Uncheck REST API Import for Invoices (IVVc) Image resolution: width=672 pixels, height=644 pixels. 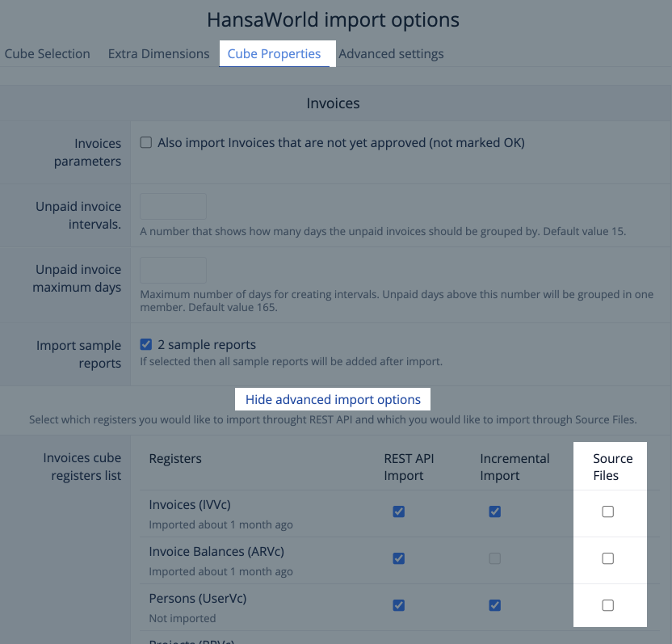398,511
